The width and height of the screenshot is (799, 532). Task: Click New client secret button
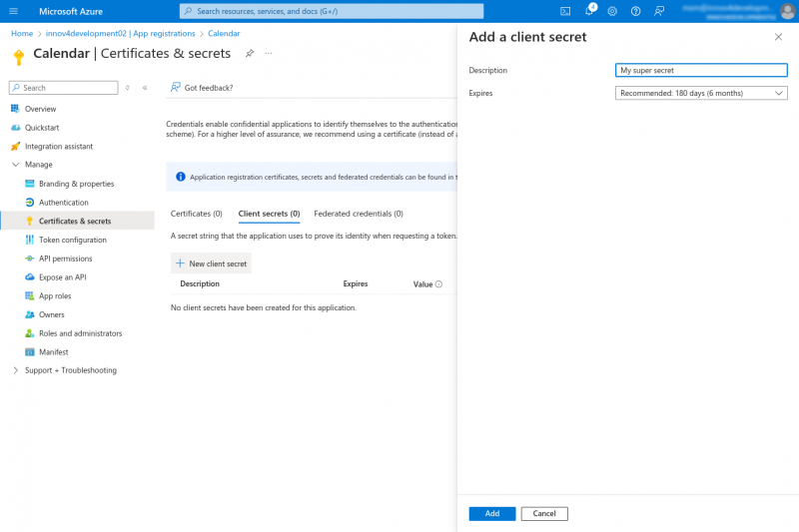211,264
